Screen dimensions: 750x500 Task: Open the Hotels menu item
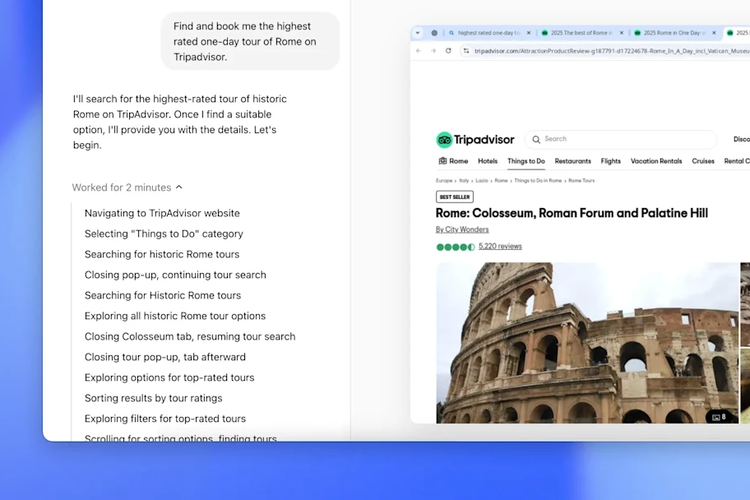[487, 161]
